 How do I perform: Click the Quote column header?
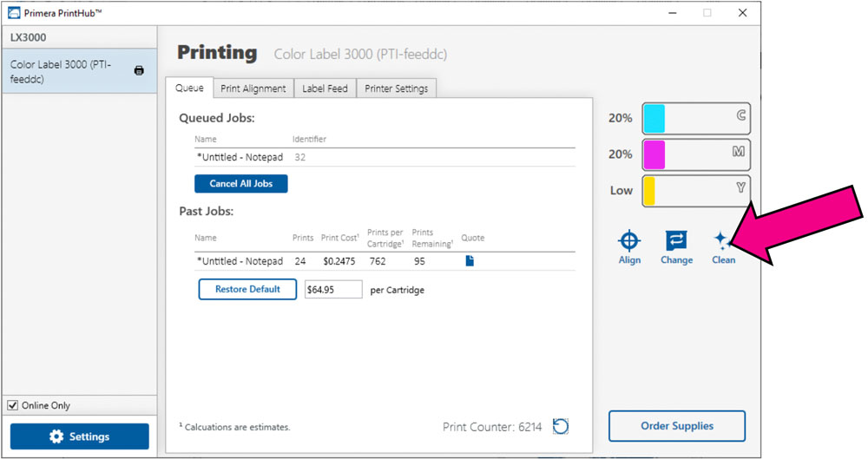[x=473, y=238]
